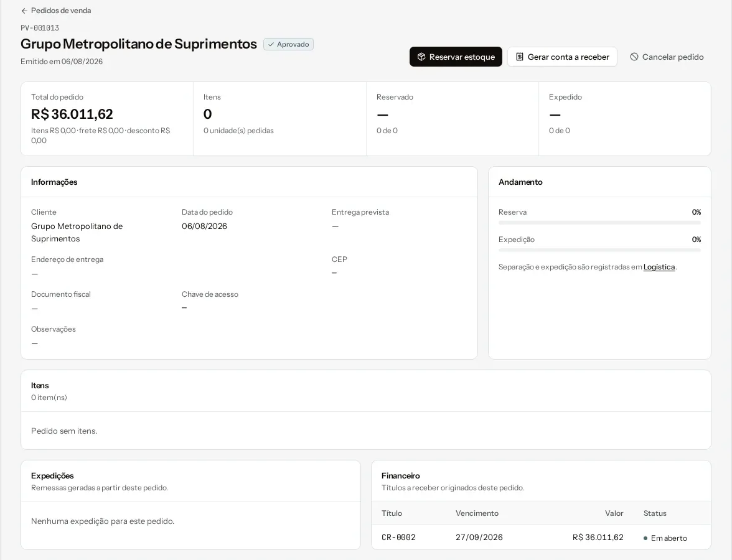Reserve stock with Reservar estoque button

[456, 57]
